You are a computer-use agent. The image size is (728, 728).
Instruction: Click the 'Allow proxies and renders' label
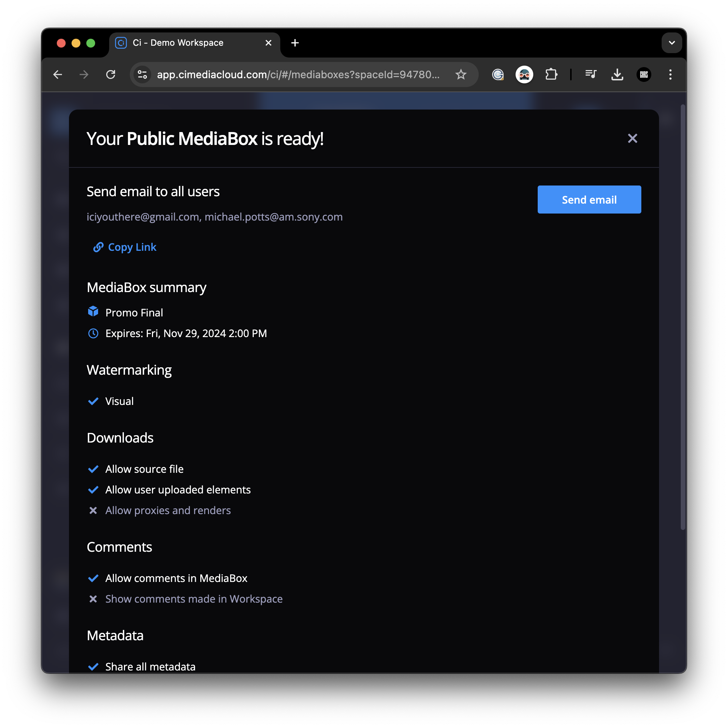168,510
